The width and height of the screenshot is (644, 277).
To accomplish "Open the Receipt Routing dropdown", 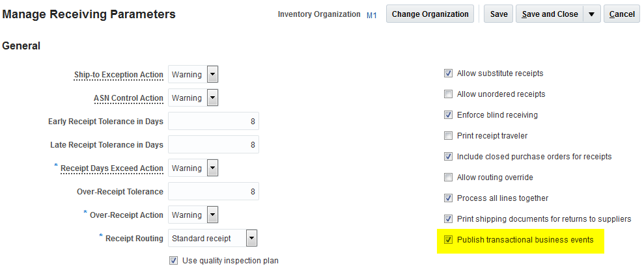I will point(251,239).
